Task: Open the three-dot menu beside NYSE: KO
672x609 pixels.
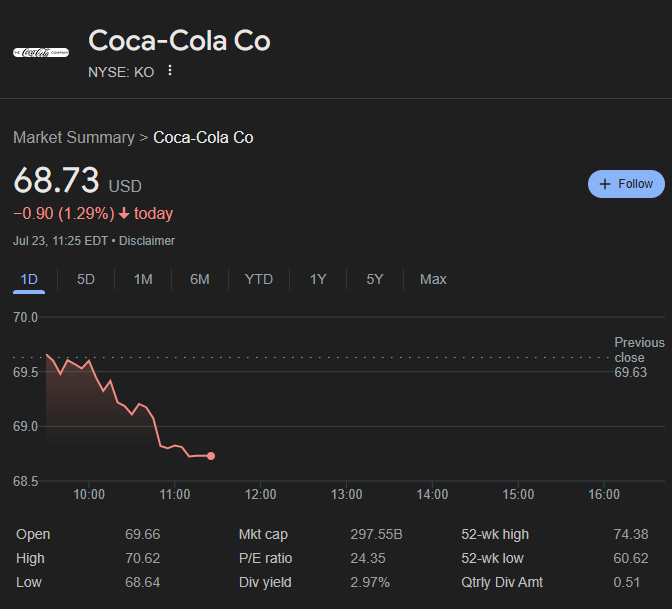Action: click(170, 70)
